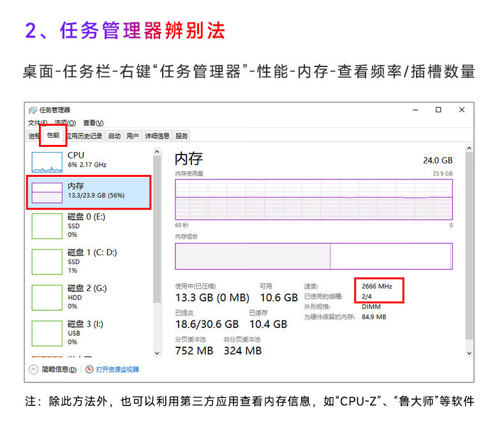Click the sidebar scrollbar thumb
The image size is (504, 429).
[157, 229]
